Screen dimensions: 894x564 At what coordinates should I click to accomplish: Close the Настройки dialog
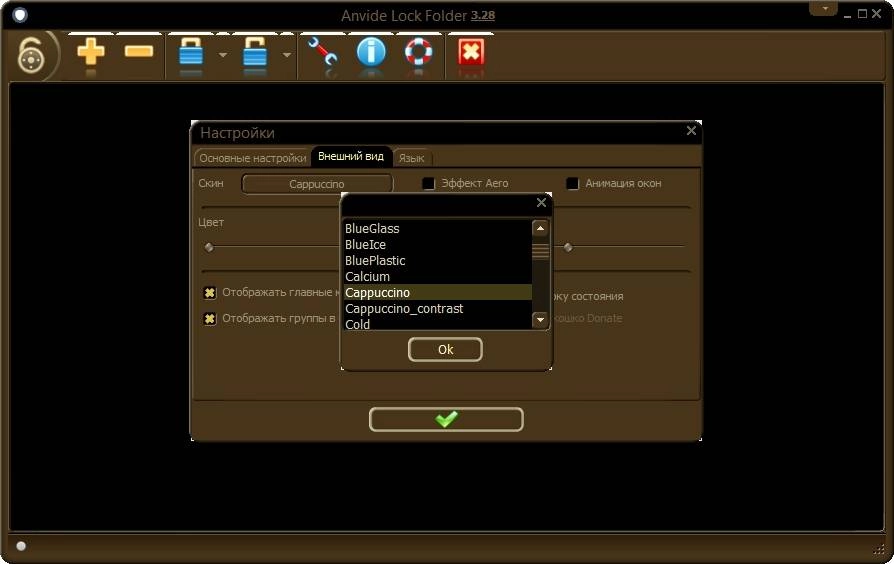coord(691,131)
